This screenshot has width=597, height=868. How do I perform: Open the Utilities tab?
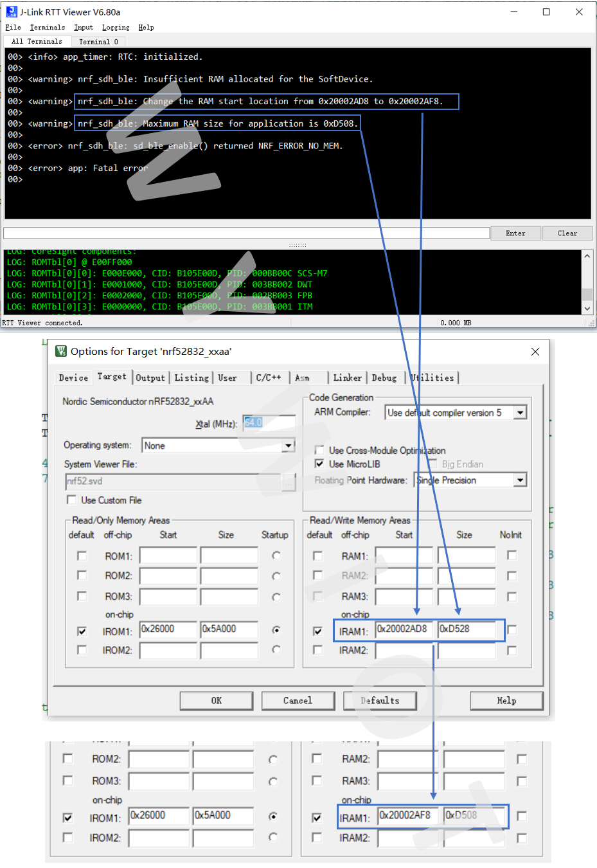(x=433, y=378)
